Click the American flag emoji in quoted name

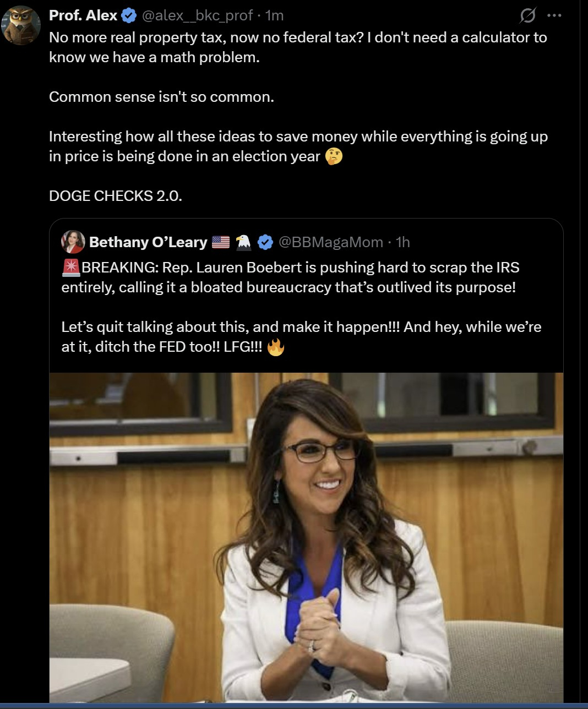(221, 242)
